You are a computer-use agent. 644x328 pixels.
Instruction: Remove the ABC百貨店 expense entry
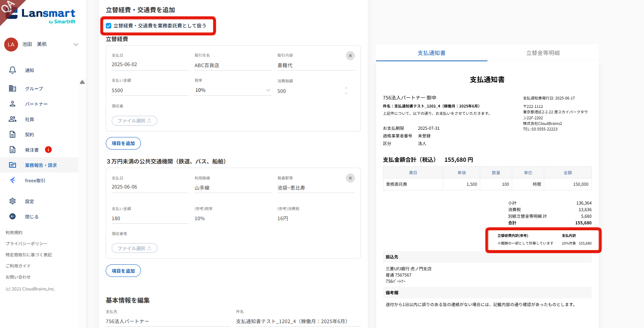click(x=350, y=56)
